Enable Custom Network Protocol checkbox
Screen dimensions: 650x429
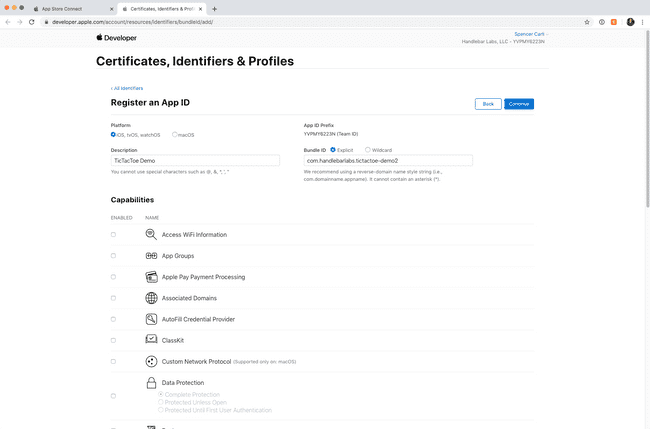tap(113, 361)
